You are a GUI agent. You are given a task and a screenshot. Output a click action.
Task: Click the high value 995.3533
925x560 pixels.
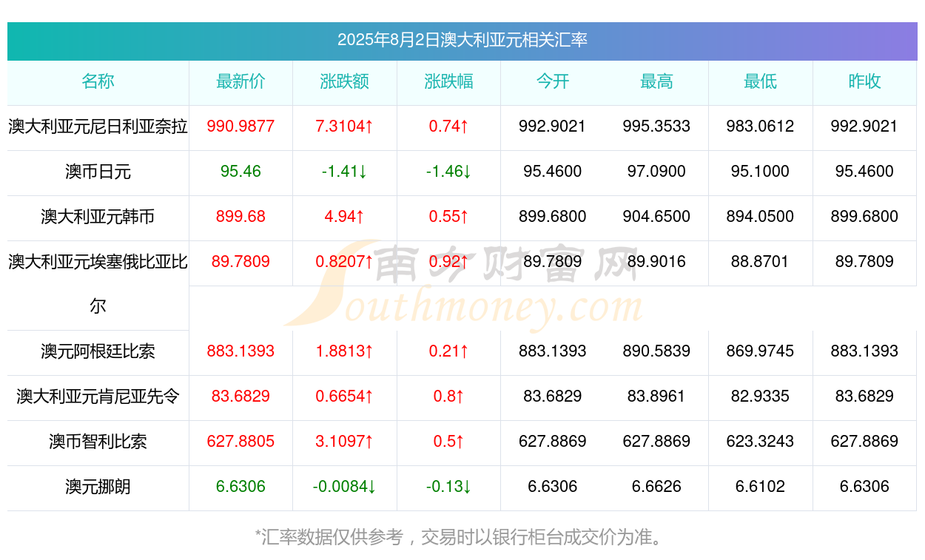click(x=656, y=126)
